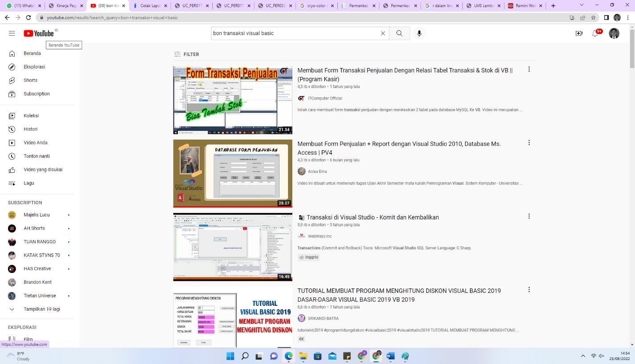Open Microsoft Edge from the taskbar
635x364 pixels.
pos(288,356)
